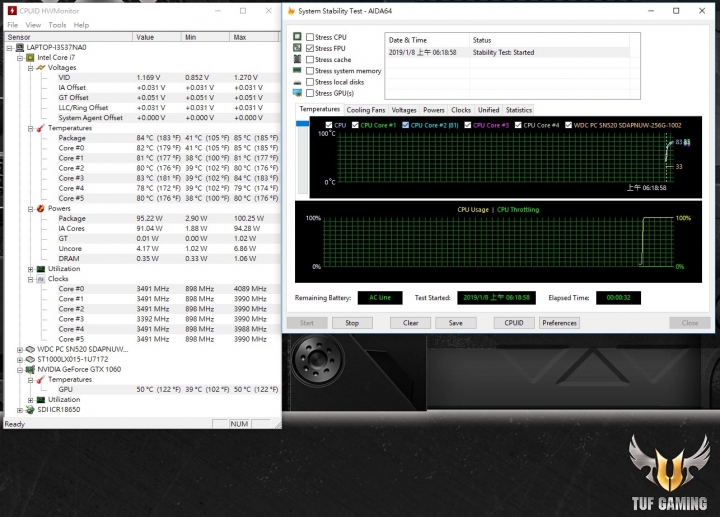Click the Value column header in HWMonitor
The width and height of the screenshot is (720, 517).
point(157,37)
